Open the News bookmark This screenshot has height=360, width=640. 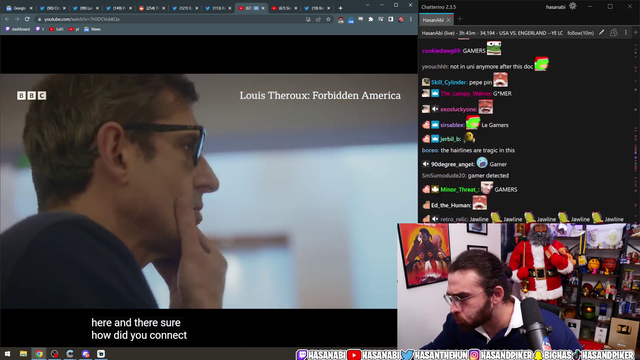[x=92, y=29]
